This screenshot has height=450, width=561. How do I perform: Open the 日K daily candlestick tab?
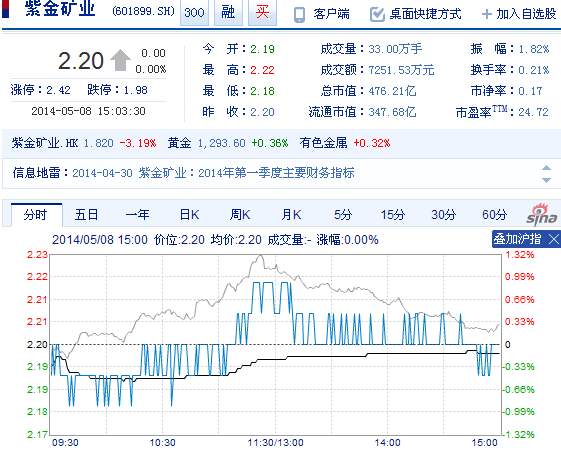coord(189,215)
